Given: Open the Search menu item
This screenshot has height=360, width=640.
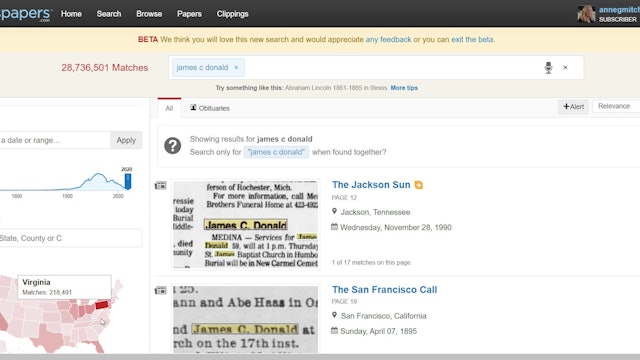Looking at the screenshot, I should [x=109, y=14].
